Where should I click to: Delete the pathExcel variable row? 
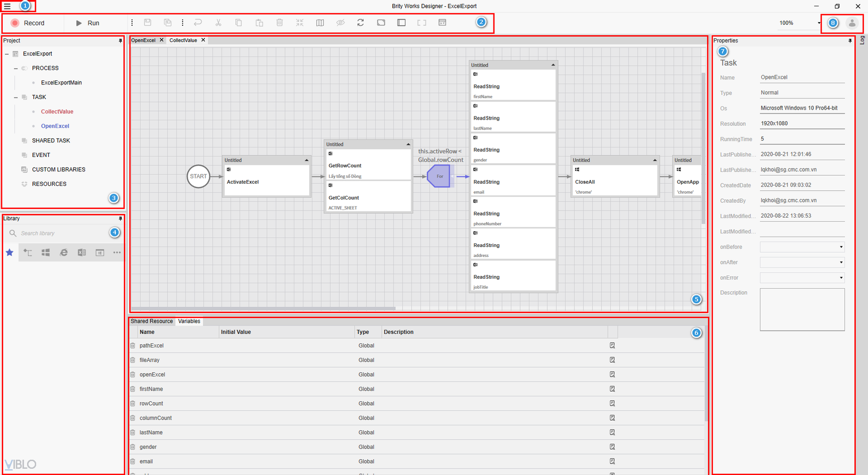pyautogui.click(x=133, y=345)
